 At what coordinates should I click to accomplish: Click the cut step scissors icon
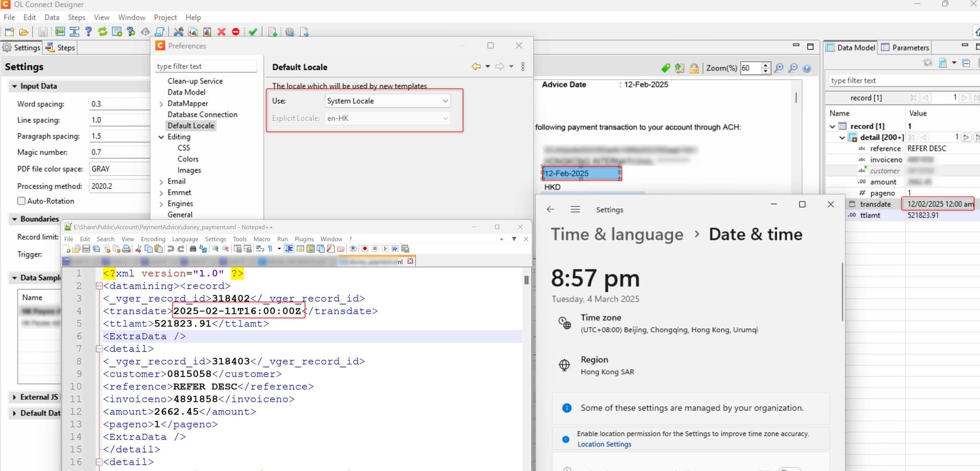coord(179,32)
